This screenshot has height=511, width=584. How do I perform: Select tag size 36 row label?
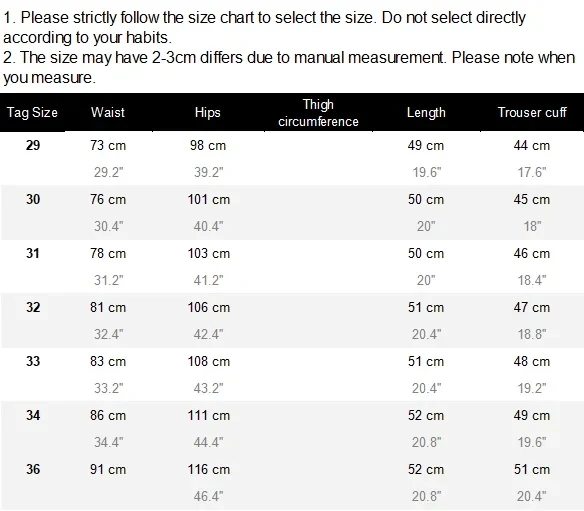33,469
